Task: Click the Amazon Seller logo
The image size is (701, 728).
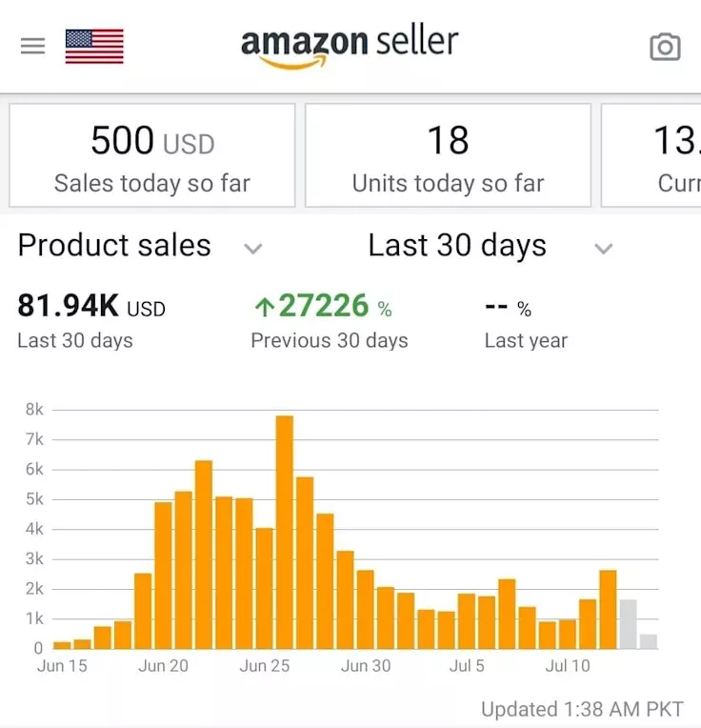Action: 349,46
